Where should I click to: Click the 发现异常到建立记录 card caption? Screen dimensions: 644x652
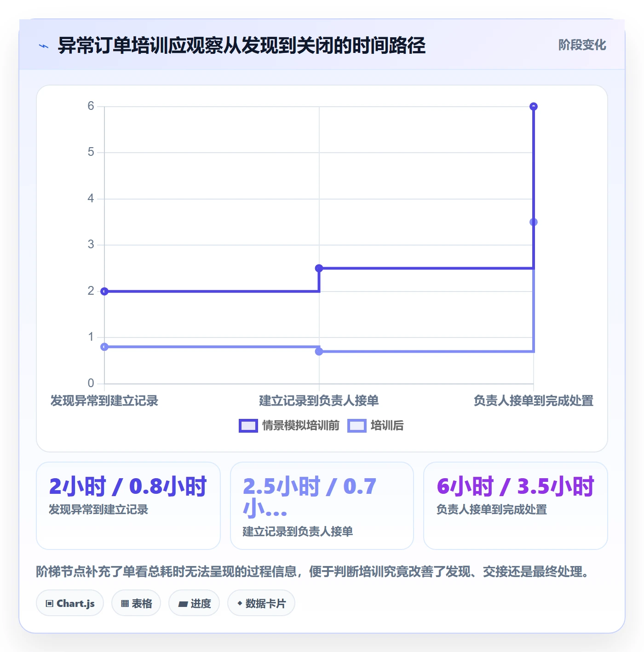point(98,509)
